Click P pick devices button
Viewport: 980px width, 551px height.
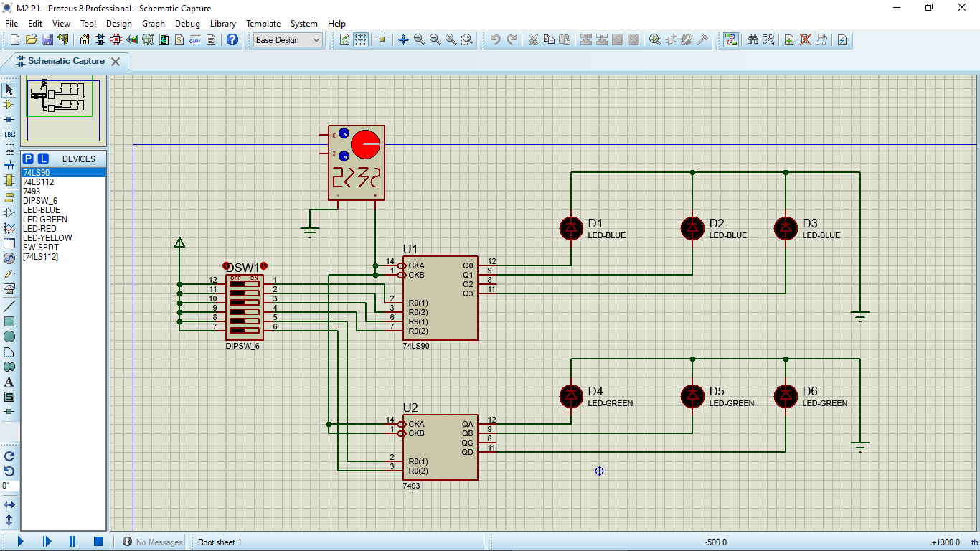(x=28, y=159)
